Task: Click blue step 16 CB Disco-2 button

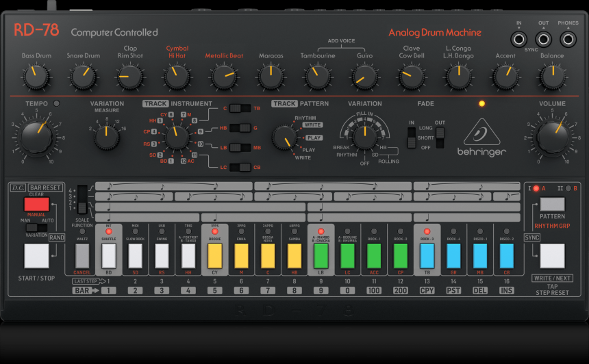Action: [506, 256]
